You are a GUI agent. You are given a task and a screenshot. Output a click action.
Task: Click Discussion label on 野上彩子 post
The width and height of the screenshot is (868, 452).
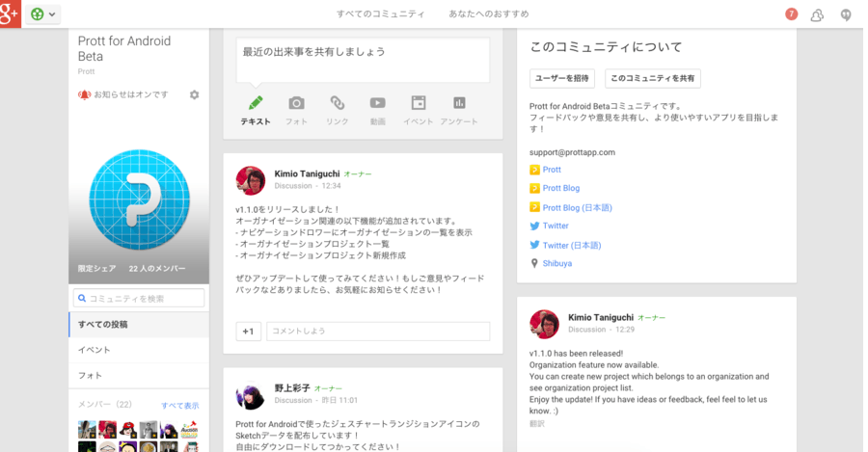click(x=293, y=401)
